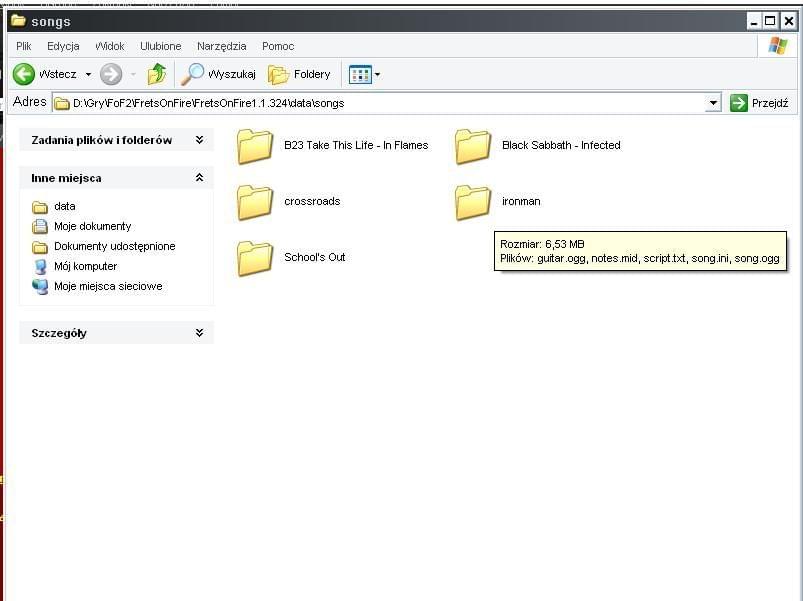
Task: Select Black Sabbath - Infected folder icon
Action: point(473,146)
